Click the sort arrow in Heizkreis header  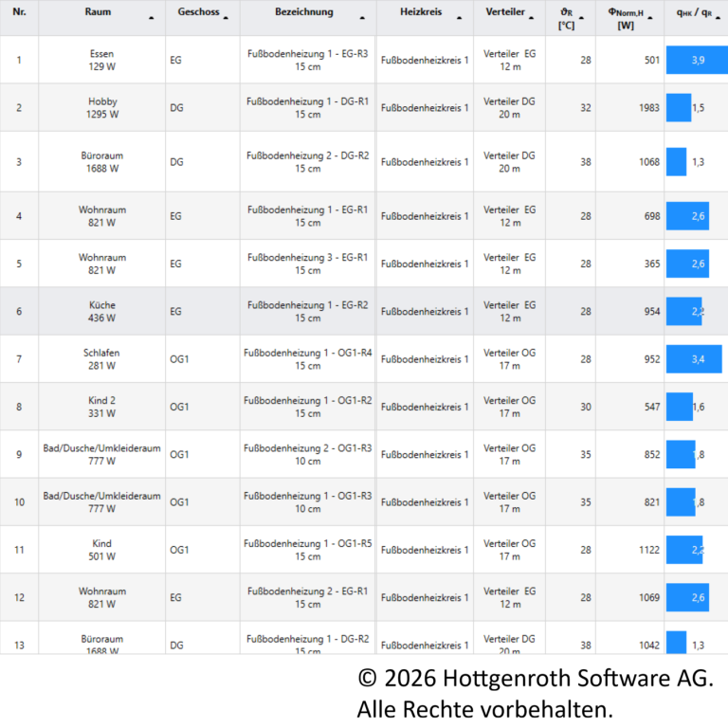tap(460, 18)
